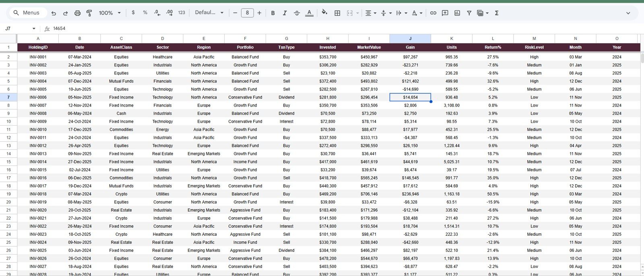Viewport: 644px width, 276px height.
Task: Select the Invested cell $23,100
Action: pos(328,73)
